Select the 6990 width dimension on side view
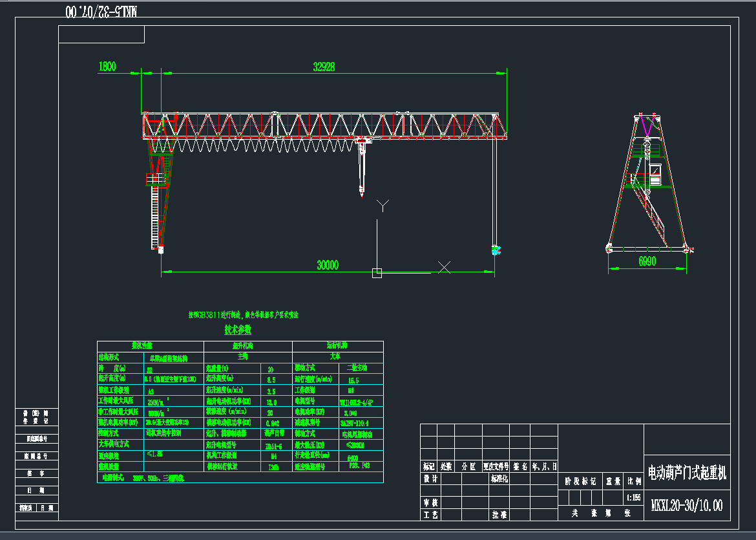The image size is (756, 540). pyautogui.click(x=647, y=261)
